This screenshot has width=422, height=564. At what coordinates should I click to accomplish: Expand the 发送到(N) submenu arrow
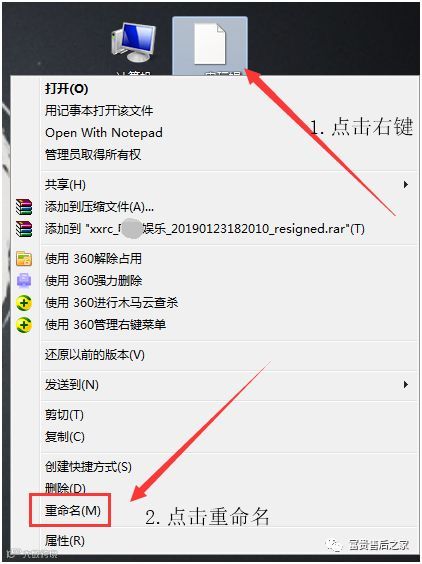[406, 385]
